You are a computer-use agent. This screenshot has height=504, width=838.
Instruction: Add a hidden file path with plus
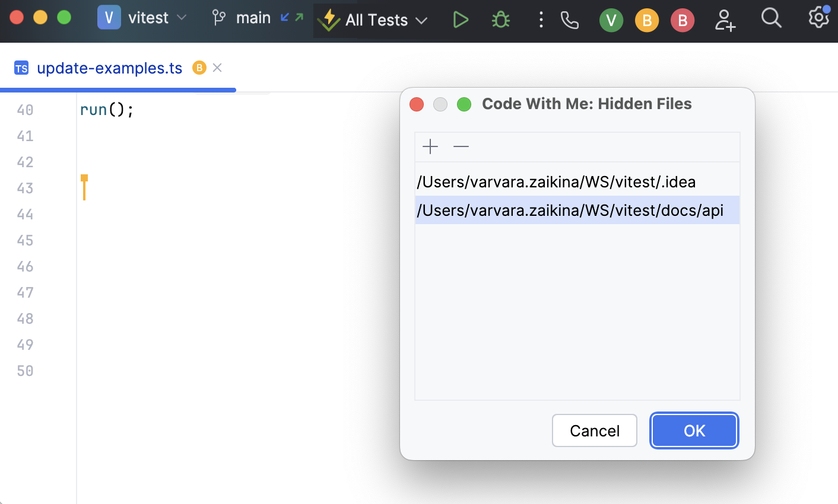(430, 146)
